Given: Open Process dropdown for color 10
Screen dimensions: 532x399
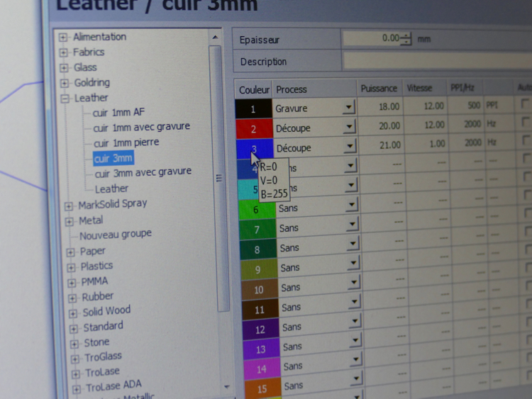Looking at the screenshot, I should (354, 282).
